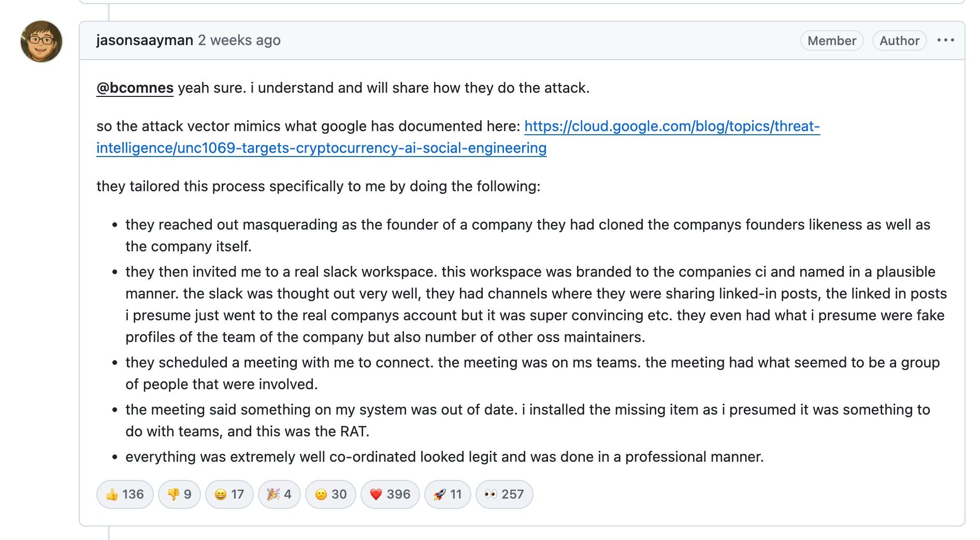Open the jasonsaayman username link

(145, 40)
